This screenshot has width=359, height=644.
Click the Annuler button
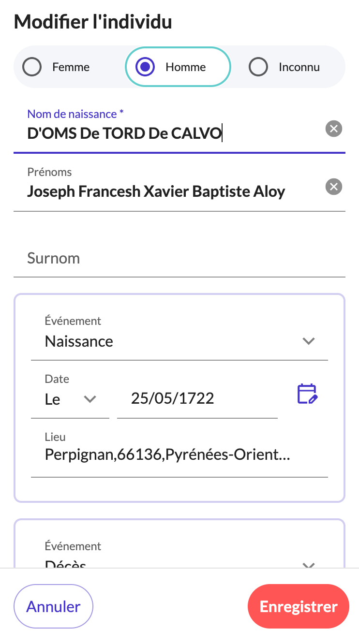pyautogui.click(x=53, y=606)
